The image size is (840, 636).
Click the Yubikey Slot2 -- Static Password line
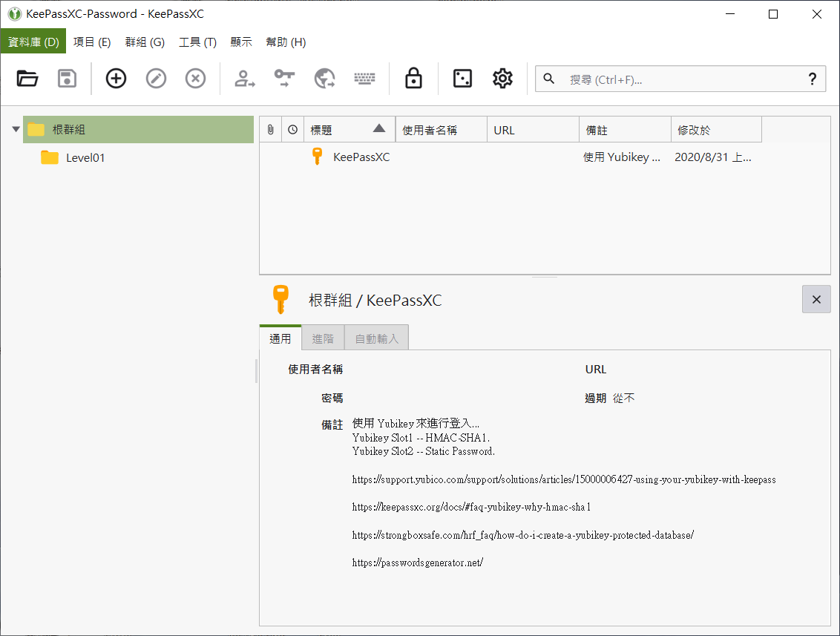click(423, 451)
